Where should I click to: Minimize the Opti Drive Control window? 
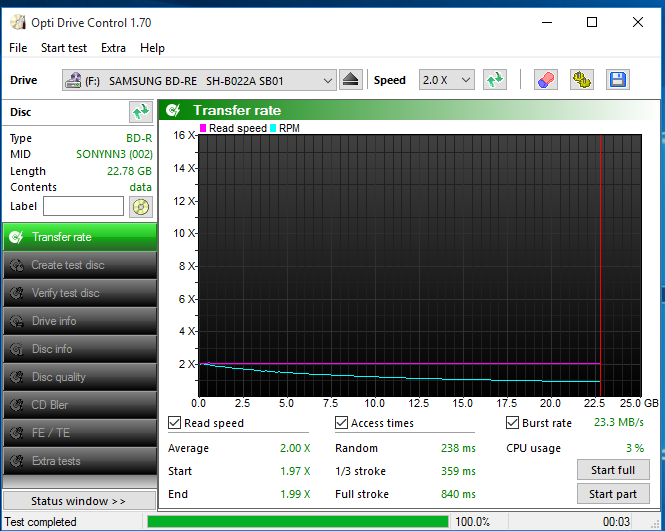point(547,22)
